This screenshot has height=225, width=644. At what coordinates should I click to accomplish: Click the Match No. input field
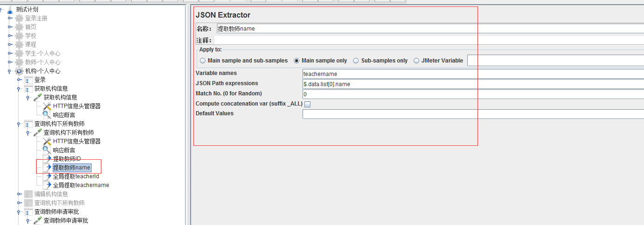click(473, 94)
